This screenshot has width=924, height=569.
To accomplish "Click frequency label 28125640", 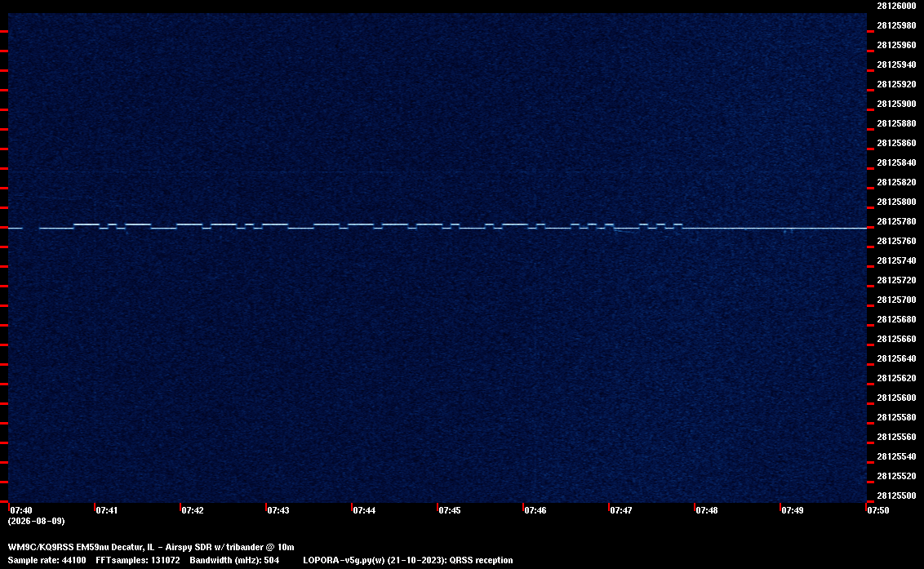I will [x=896, y=358].
